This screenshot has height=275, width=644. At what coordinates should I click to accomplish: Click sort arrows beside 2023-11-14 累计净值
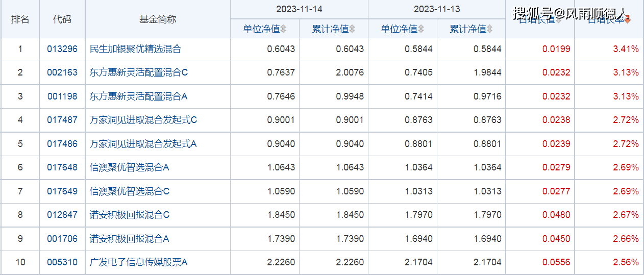pyautogui.click(x=352, y=29)
